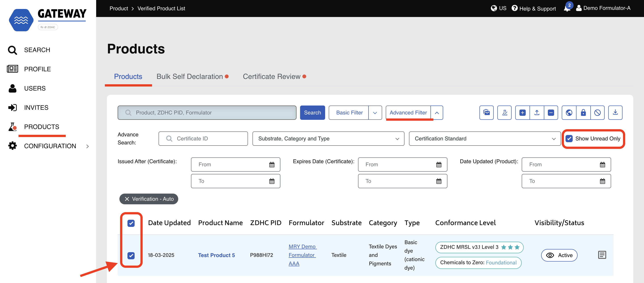Open Date Updated From calendar icon
This screenshot has height=283, width=644.
602,165
